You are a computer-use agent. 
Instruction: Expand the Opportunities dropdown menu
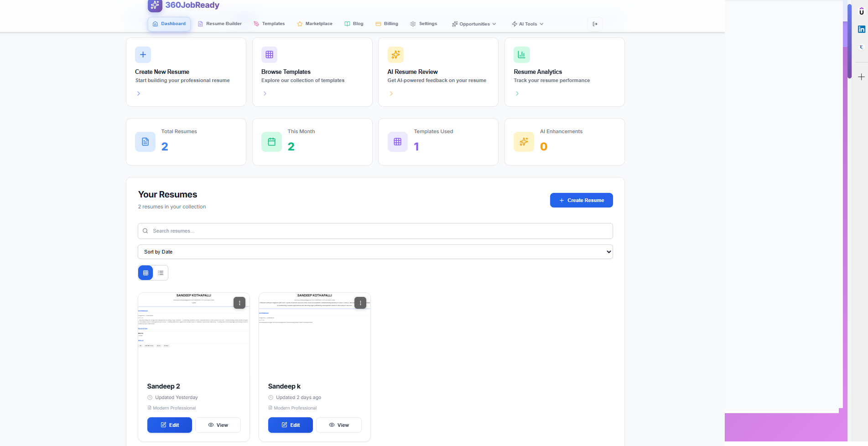[x=474, y=24]
